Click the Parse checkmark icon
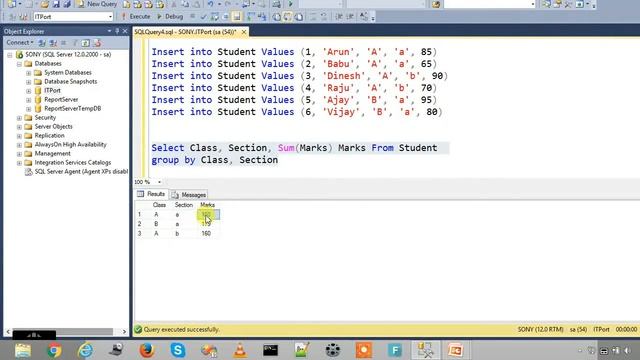 pos(204,17)
